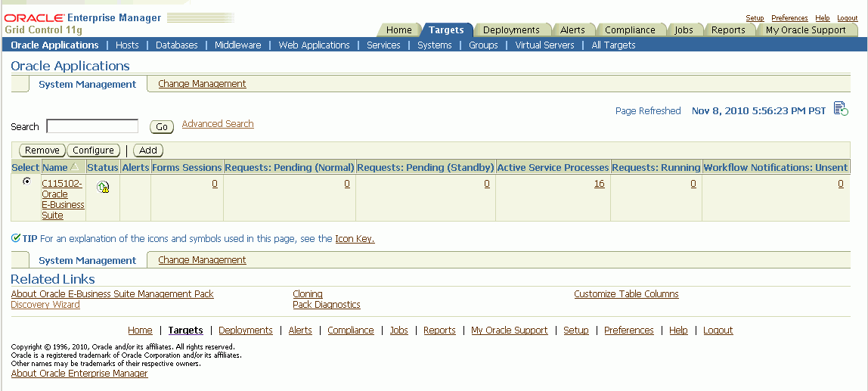Focus the Search text field
The height and width of the screenshot is (391, 868).
92,126
